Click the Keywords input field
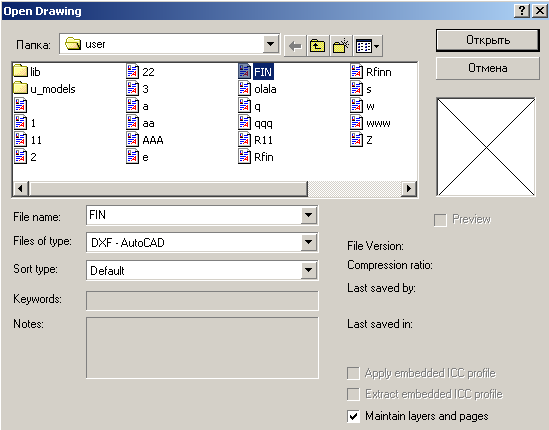Image resolution: width=549 pixels, height=430 pixels. point(202,301)
